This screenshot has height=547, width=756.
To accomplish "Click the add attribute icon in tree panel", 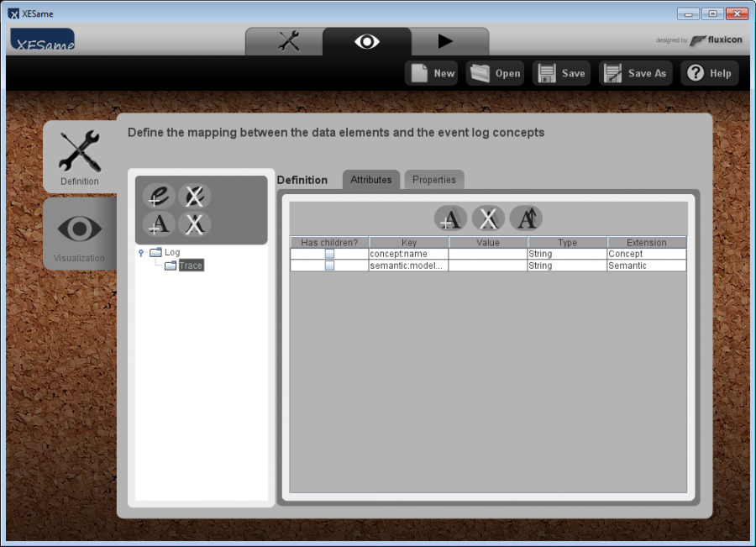I will click(x=159, y=224).
